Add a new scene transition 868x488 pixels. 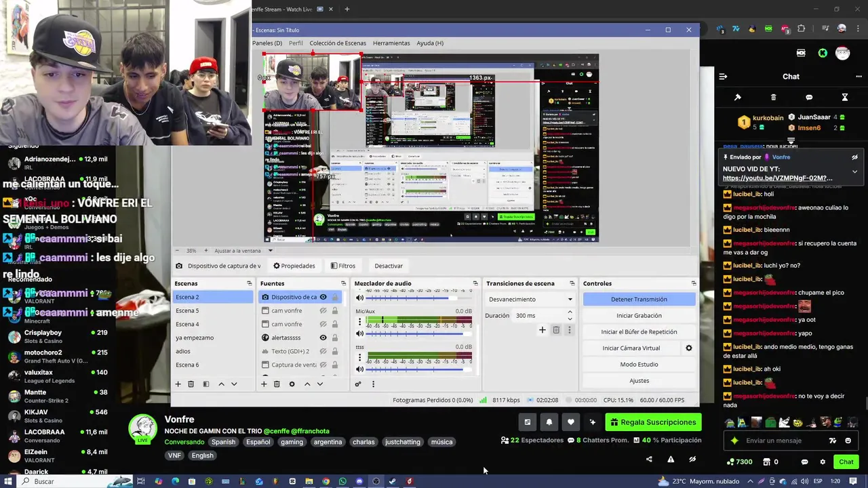click(x=542, y=330)
